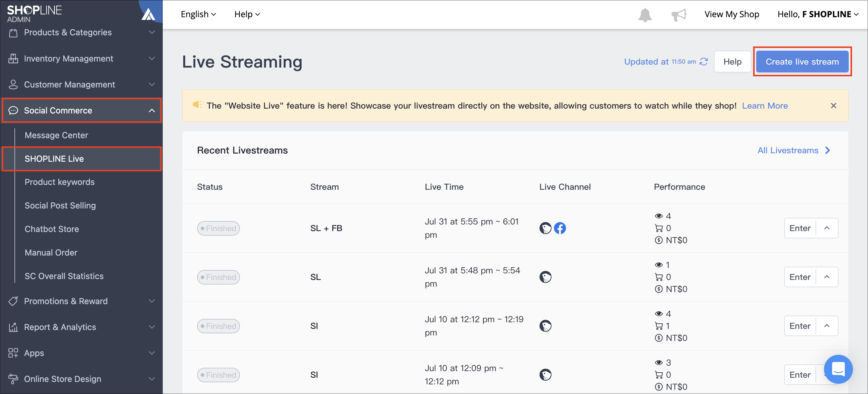Expand Promotions & Reward menu

pyautogui.click(x=152, y=301)
